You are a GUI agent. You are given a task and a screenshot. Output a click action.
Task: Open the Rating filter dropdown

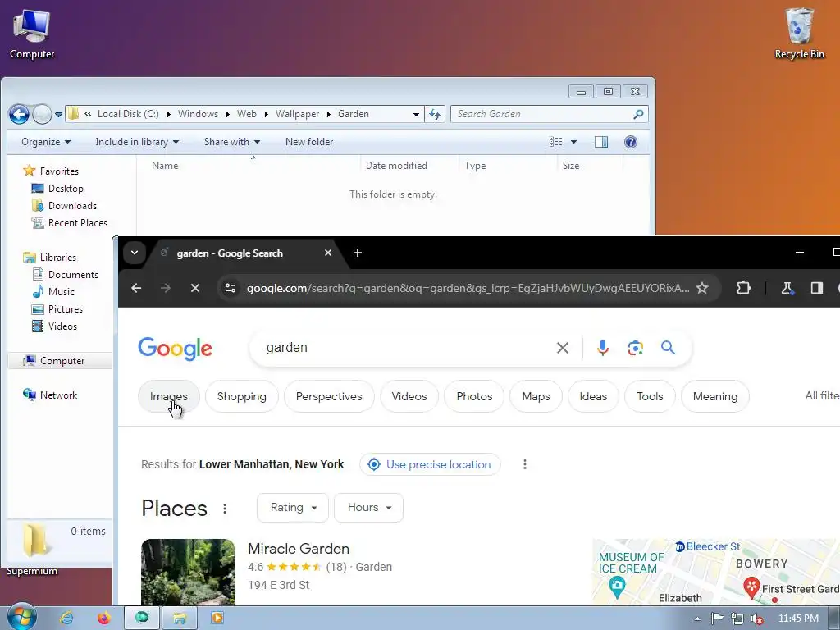pyautogui.click(x=293, y=507)
